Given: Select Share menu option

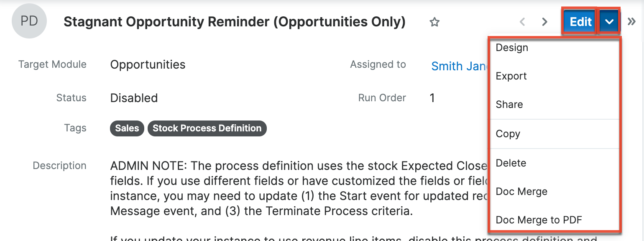Looking at the screenshot, I should 509,105.
